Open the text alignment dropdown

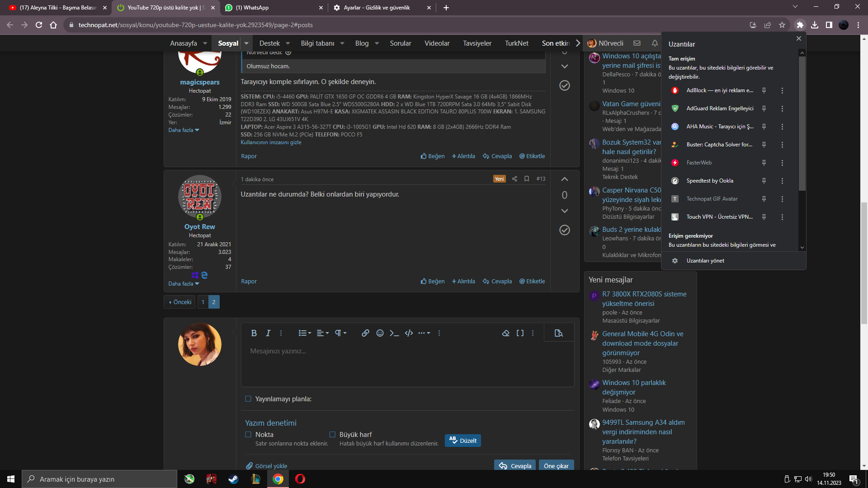coord(322,333)
